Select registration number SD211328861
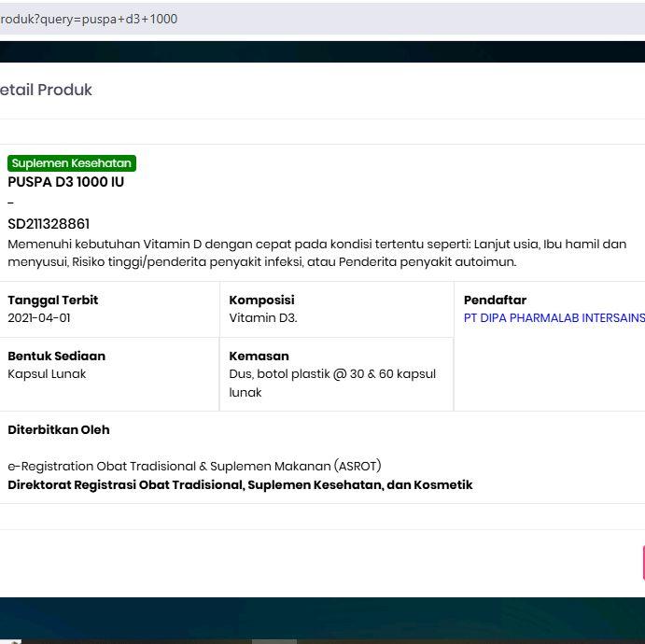Screen dimensions: 645x644 (x=49, y=224)
